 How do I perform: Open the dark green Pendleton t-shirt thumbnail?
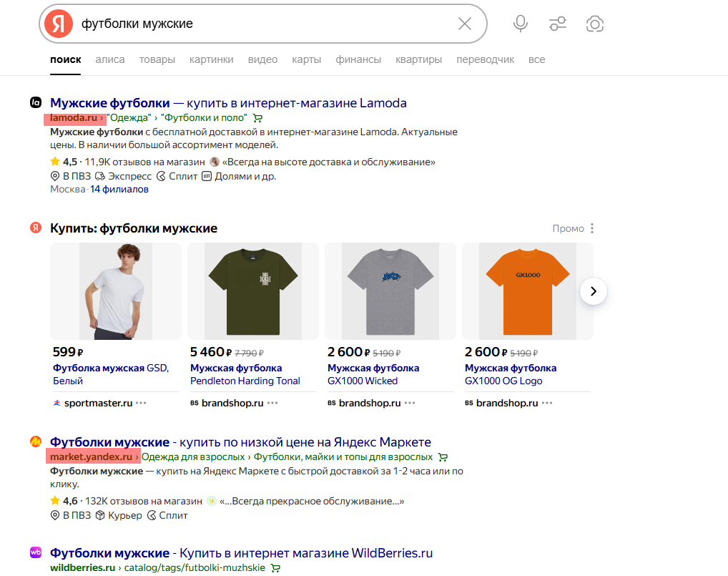[x=253, y=291]
